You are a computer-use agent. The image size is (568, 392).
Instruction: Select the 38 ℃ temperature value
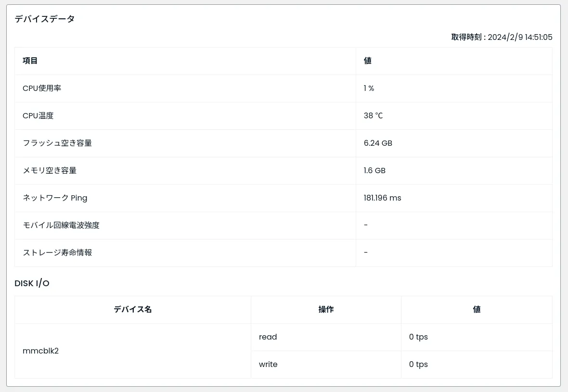coord(373,115)
